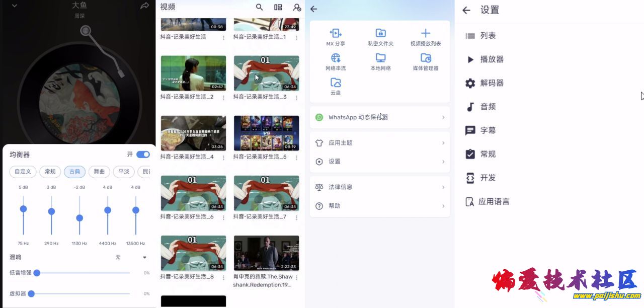Select the 舞曲 equalizer preset

coord(99,172)
